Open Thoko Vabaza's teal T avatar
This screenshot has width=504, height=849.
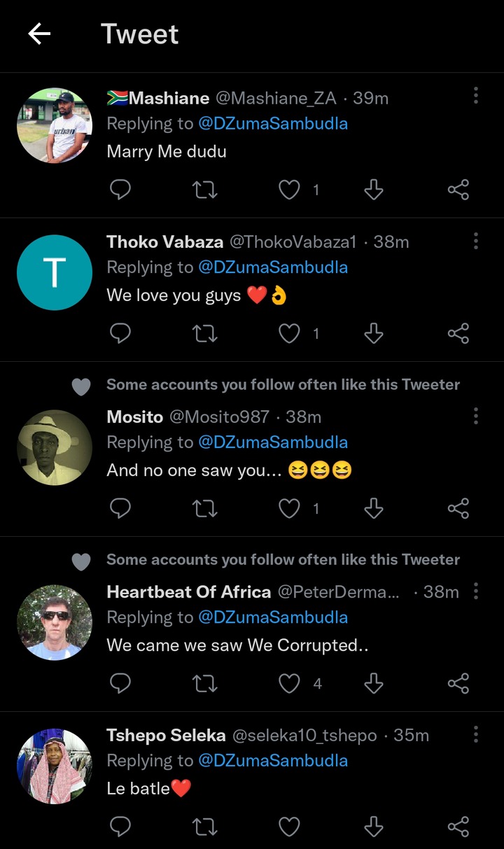tap(55, 272)
